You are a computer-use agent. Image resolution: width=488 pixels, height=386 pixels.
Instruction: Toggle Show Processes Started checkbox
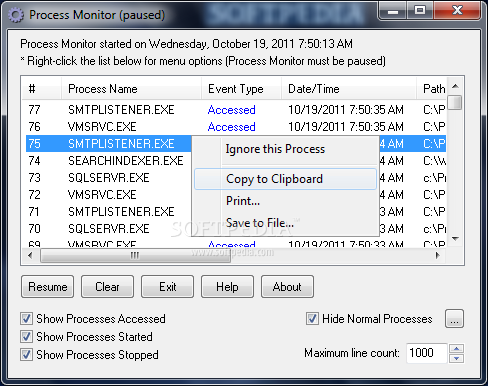[26, 337]
